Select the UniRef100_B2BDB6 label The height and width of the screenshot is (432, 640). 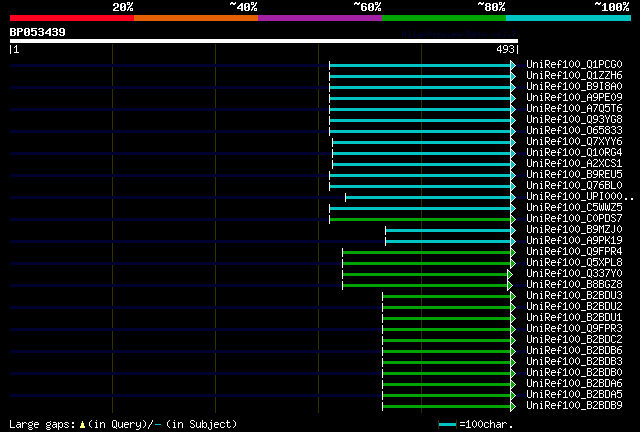574,351
